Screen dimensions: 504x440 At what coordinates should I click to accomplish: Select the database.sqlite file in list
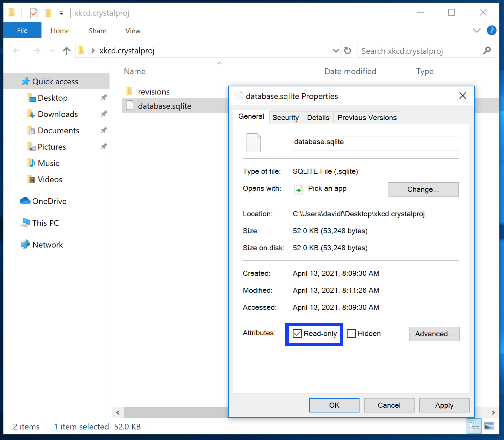[x=165, y=106]
